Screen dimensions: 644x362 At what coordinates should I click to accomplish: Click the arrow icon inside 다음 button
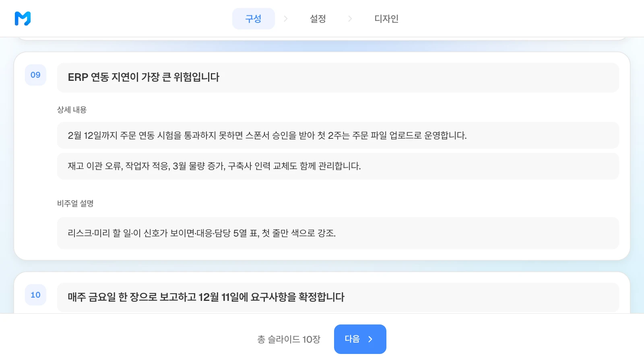pos(370,339)
